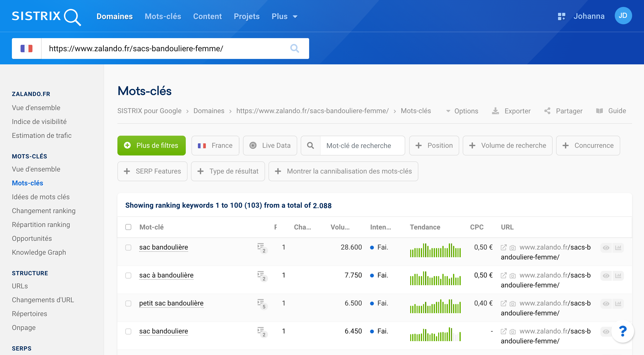Open ranking history chart icon for sac bandoulière
Screen dimensions: 644x355
618,248
